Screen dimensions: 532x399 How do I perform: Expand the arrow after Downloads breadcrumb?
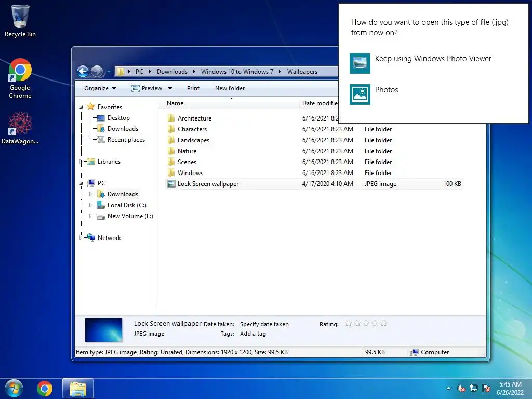[194, 72]
